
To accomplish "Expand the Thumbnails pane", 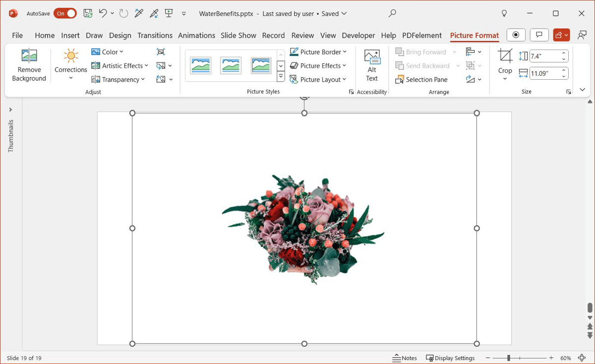I will click(11, 109).
